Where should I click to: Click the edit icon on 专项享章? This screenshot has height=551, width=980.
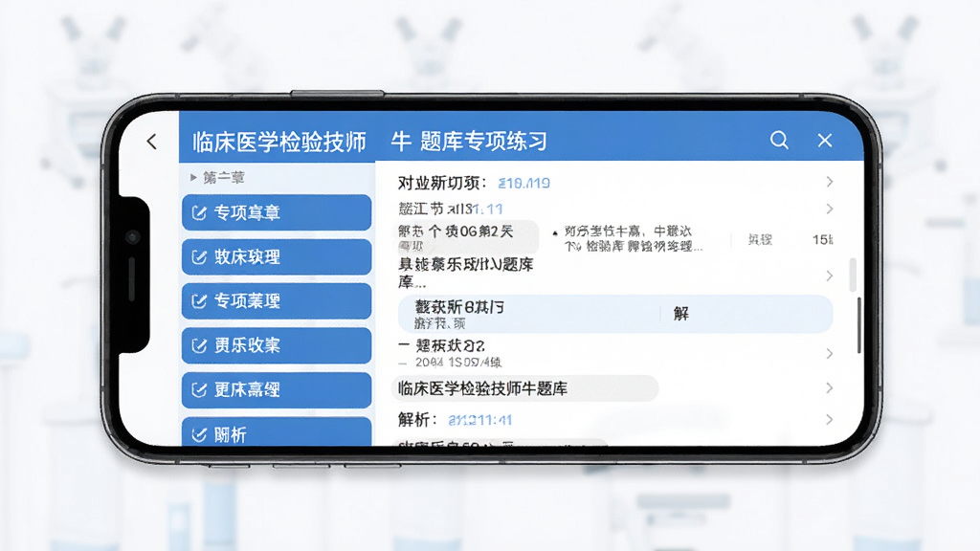tap(199, 213)
